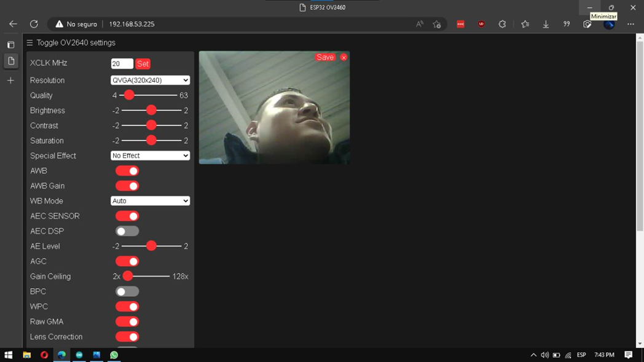Click the Read Aloud icon in the address bar
Viewport: 644px width, 362px height.
(419, 23)
